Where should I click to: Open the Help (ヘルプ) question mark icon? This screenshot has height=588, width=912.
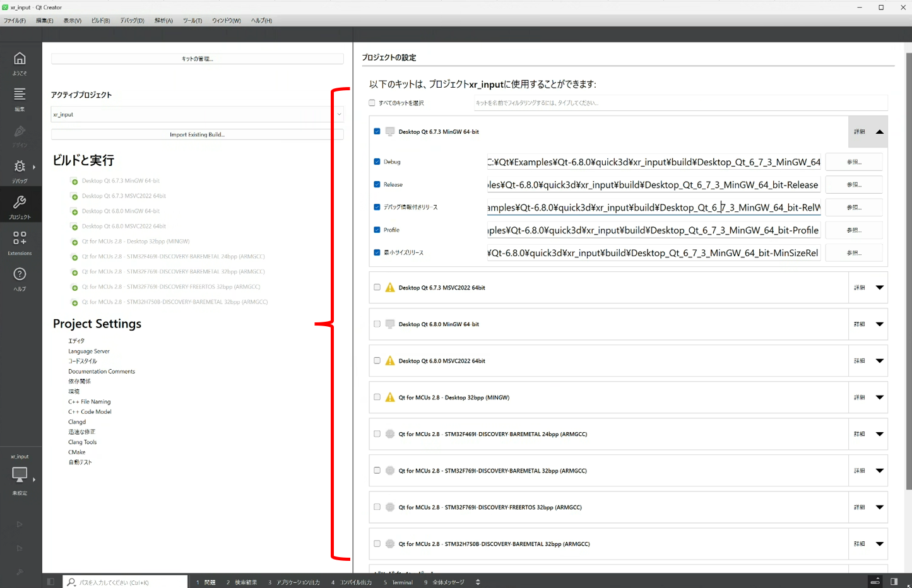20,278
